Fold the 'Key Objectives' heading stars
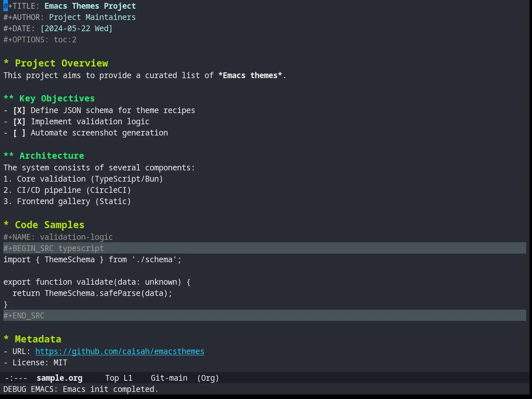The image size is (532, 399). pos(9,98)
